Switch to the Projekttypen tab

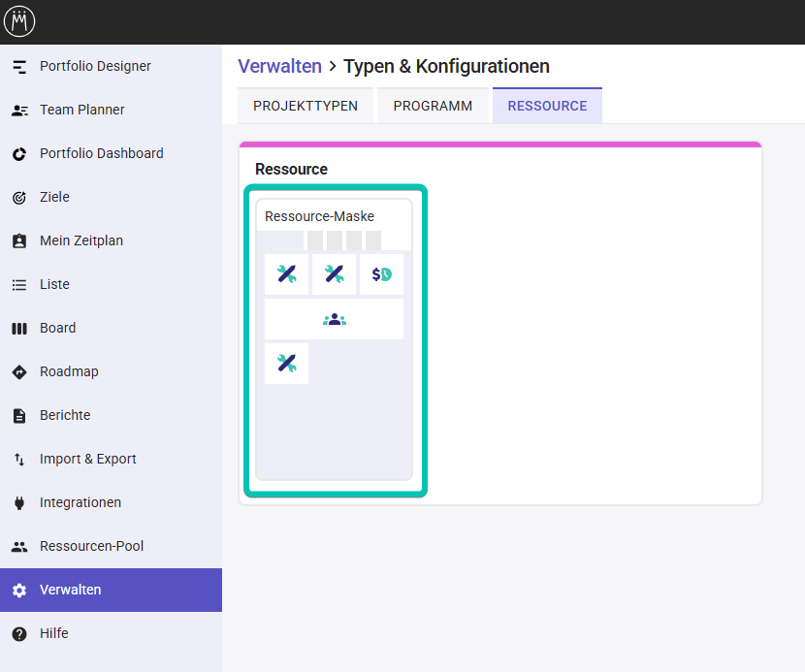coord(306,106)
